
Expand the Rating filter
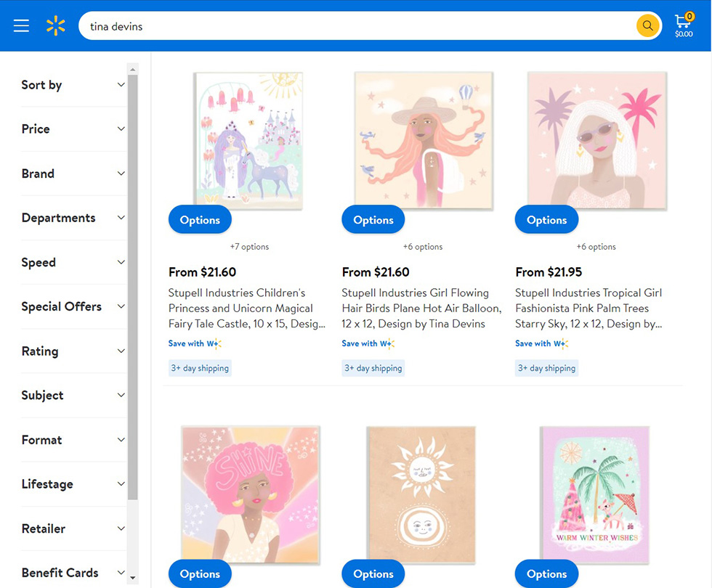(x=73, y=351)
